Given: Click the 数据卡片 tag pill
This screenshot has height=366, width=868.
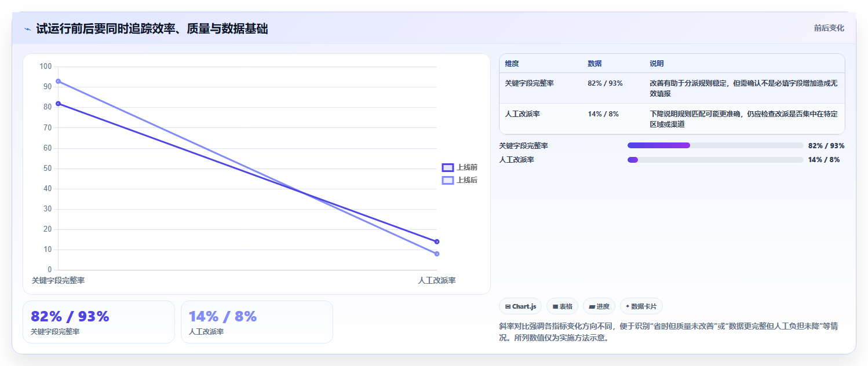Looking at the screenshot, I should click(x=641, y=306).
